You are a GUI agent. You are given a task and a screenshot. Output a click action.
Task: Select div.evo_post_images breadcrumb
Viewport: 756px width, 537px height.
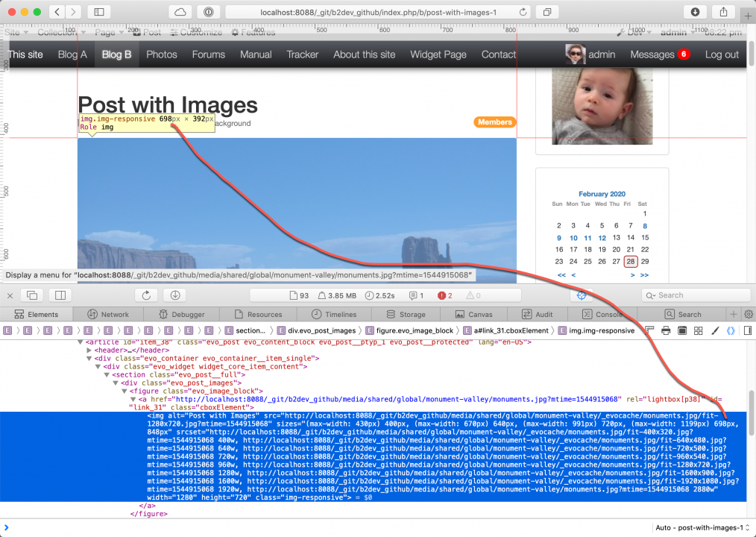click(316, 330)
